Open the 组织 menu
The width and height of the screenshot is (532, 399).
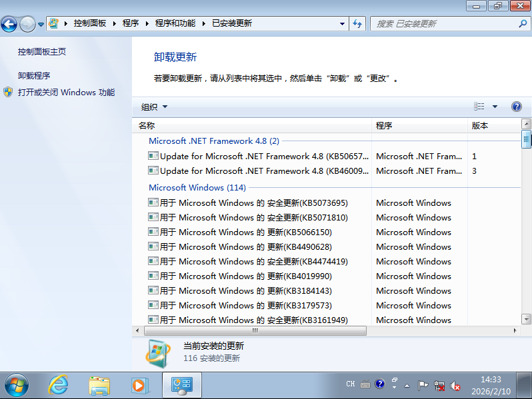coord(155,107)
